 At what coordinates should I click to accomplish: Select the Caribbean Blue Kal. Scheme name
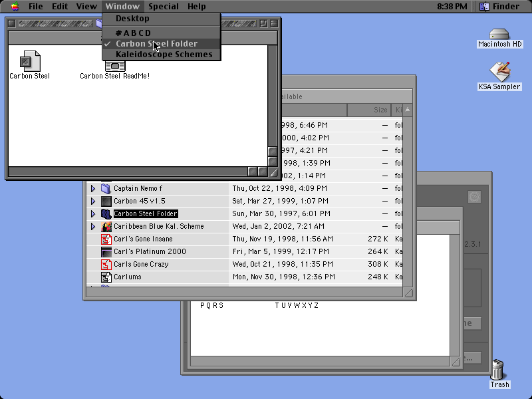[x=159, y=226]
